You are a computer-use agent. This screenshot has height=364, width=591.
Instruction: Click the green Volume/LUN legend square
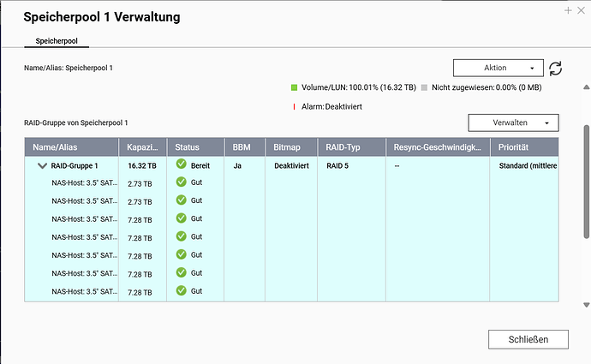[295, 87]
